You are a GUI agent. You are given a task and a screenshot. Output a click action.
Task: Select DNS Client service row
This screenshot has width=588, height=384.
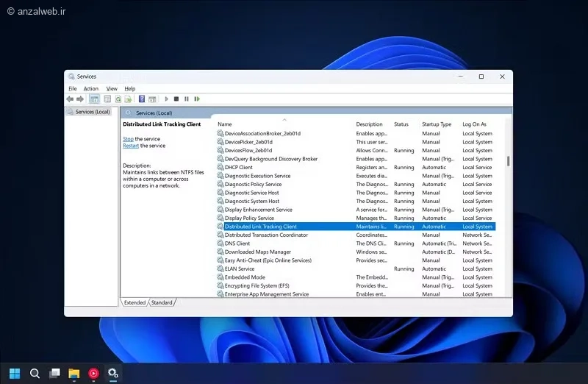(x=356, y=243)
